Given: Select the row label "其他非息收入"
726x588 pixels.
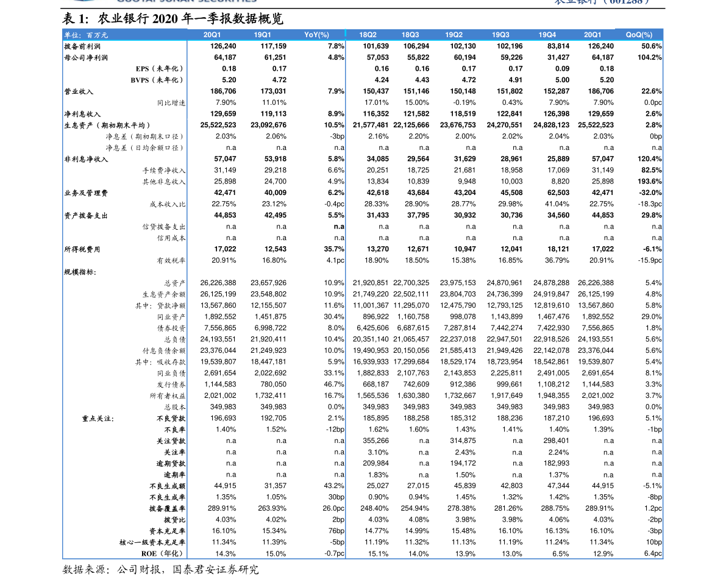Looking at the screenshot, I should tap(164, 182).
